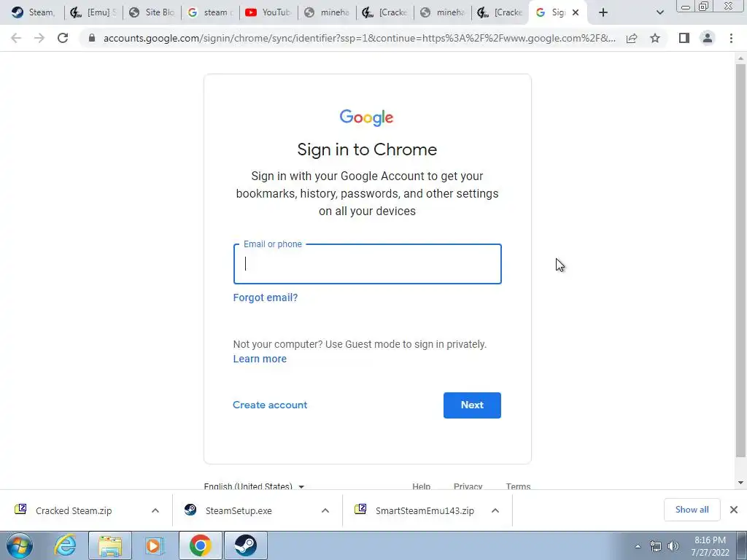Open Internet Explorer from the taskbar
747x560 pixels.
[x=65, y=545]
